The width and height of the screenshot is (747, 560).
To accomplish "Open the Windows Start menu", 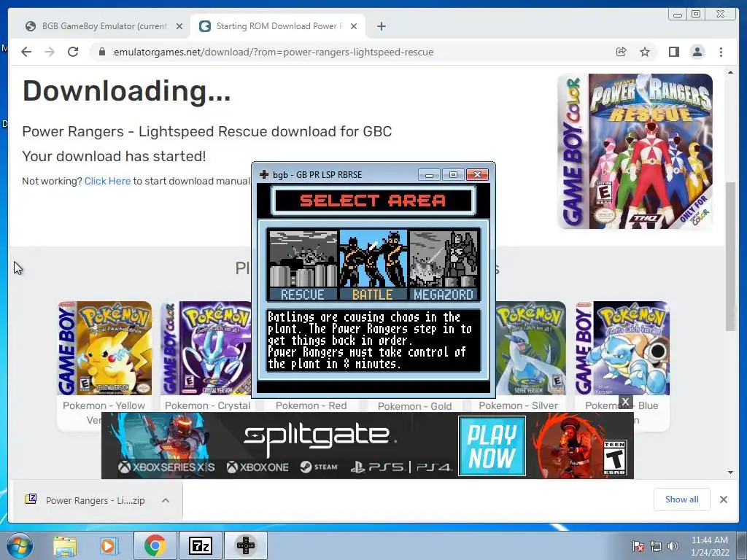I will [18, 545].
